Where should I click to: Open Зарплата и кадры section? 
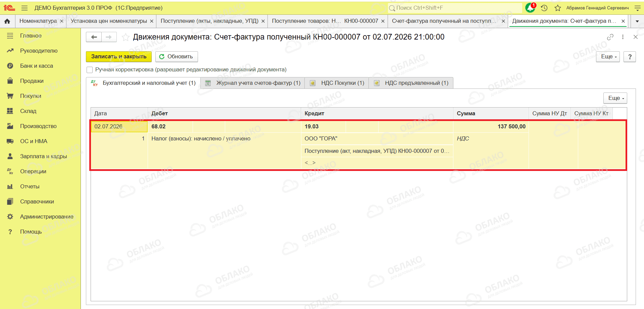[x=43, y=156]
